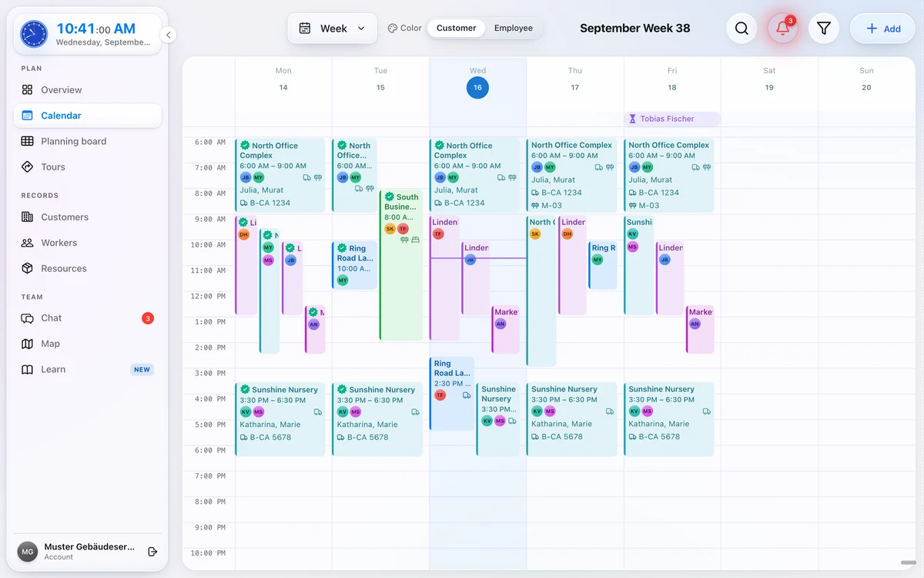This screenshot has height=578, width=924.
Task: Open Thursday Sunshine Nursery 3:30 PM event
Action: tap(572, 419)
